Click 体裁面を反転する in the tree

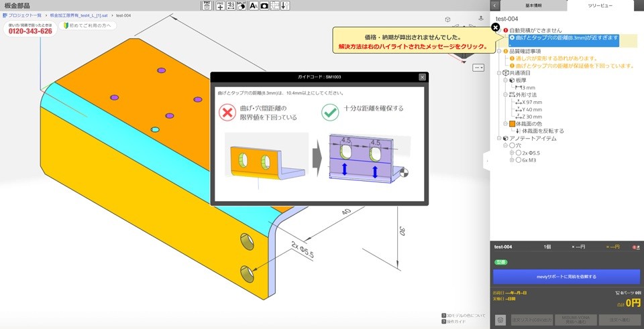tap(543, 131)
